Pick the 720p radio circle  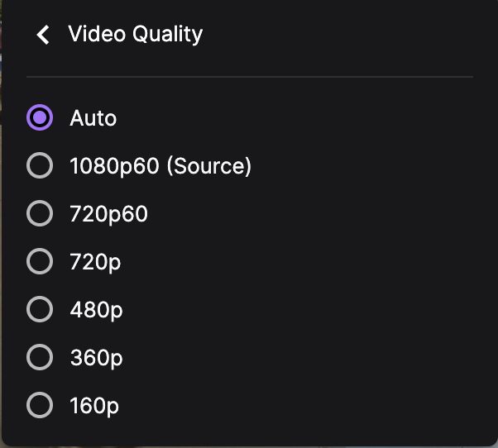[40, 262]
